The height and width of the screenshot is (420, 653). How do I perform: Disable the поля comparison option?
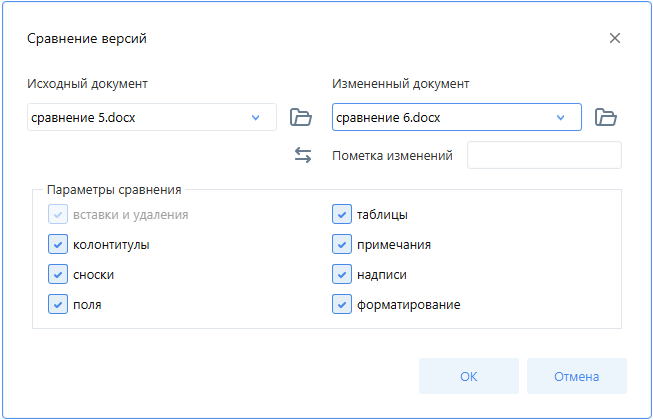tap(56, 304)
